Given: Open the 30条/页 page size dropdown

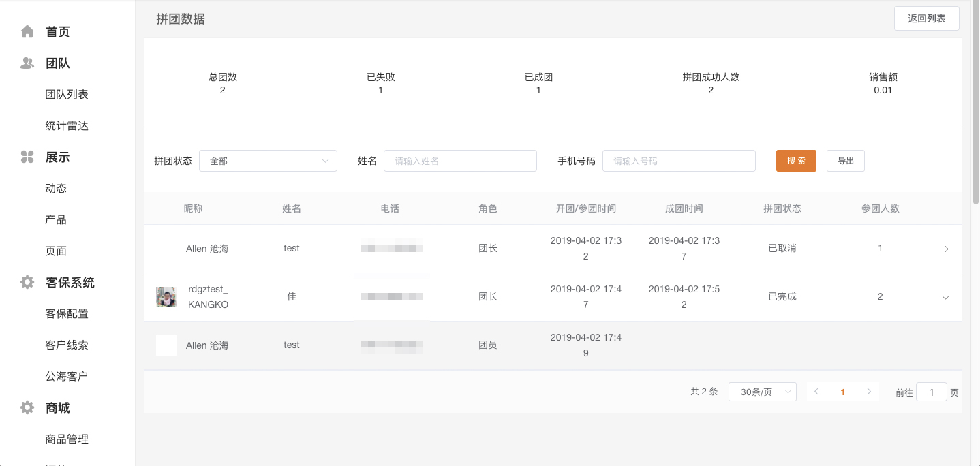Looking at the screenshot, I should tap(762, 392).
